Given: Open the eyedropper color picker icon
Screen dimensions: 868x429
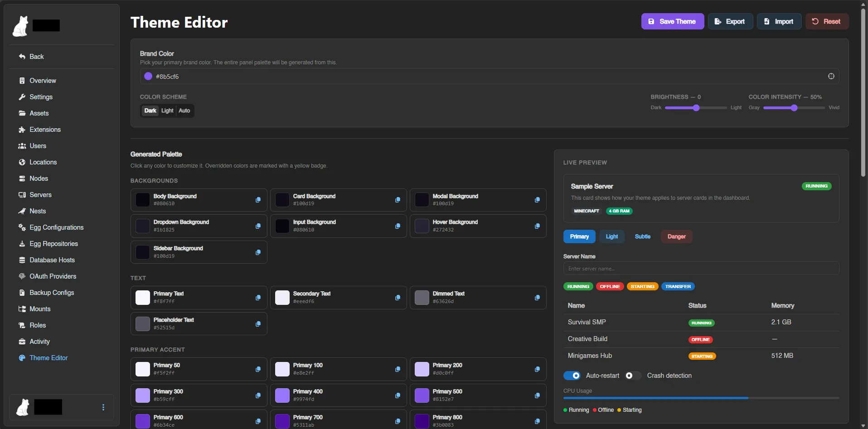Looking at the screenshot, I should pos(831,76).
